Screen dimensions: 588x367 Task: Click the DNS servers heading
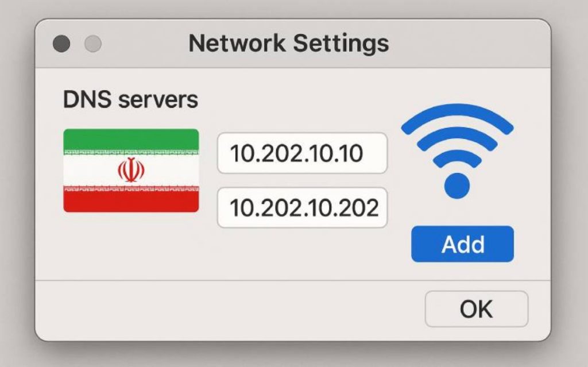pos(130,99)
